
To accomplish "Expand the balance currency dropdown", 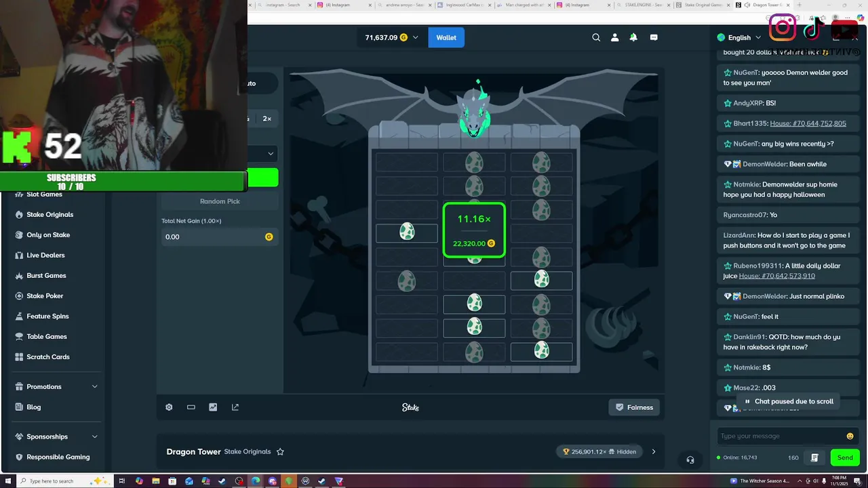I will [415, 37].
